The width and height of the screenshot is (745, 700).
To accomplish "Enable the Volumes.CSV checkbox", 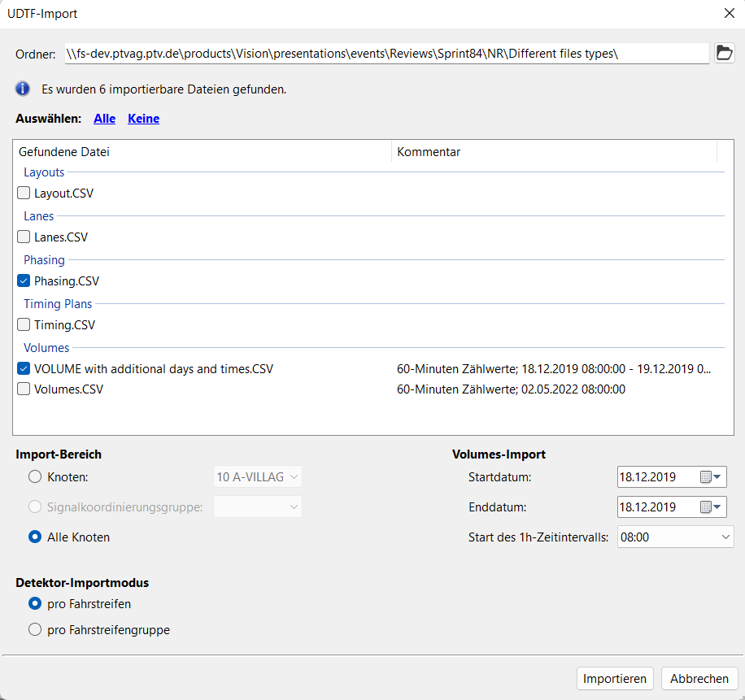I will 24,389.
